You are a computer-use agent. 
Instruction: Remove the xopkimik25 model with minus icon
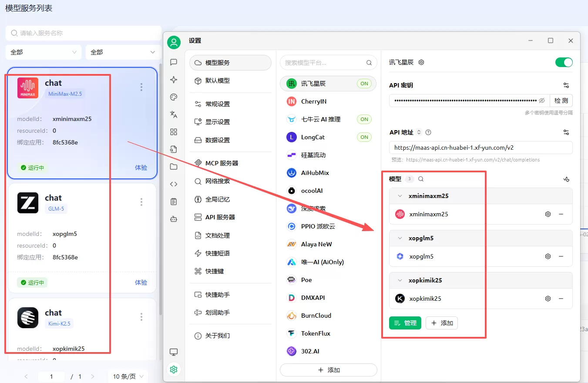pos(561,299)
